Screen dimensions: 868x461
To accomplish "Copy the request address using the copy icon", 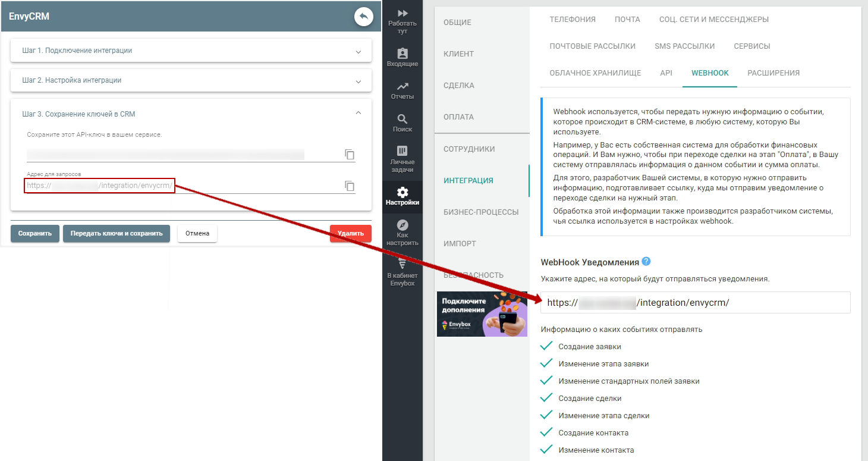I will click(x=350, y=186).
